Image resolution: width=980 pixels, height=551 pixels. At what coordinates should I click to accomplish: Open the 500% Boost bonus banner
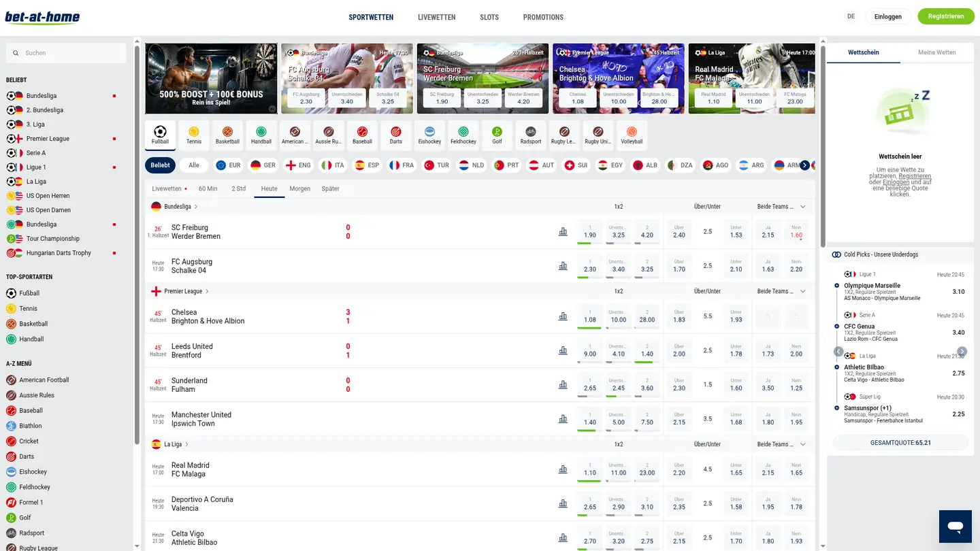[x=211, y=78]
